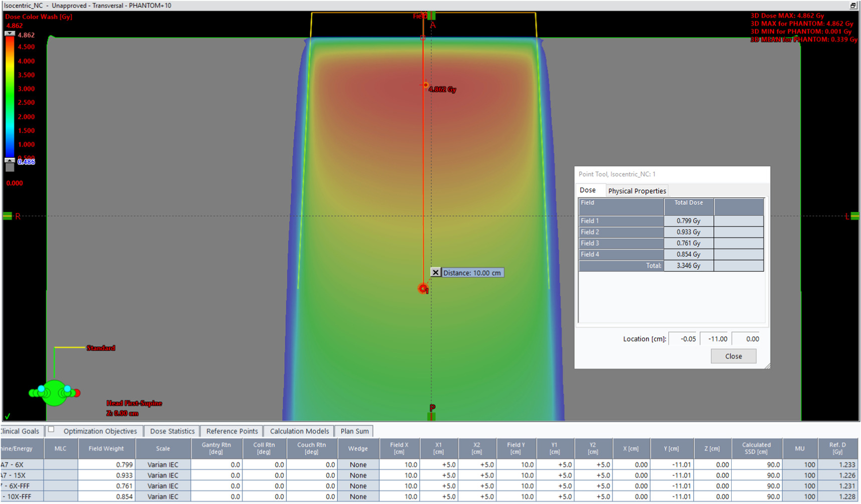
Task: Click the Field Weight column header
Action: 106,448
